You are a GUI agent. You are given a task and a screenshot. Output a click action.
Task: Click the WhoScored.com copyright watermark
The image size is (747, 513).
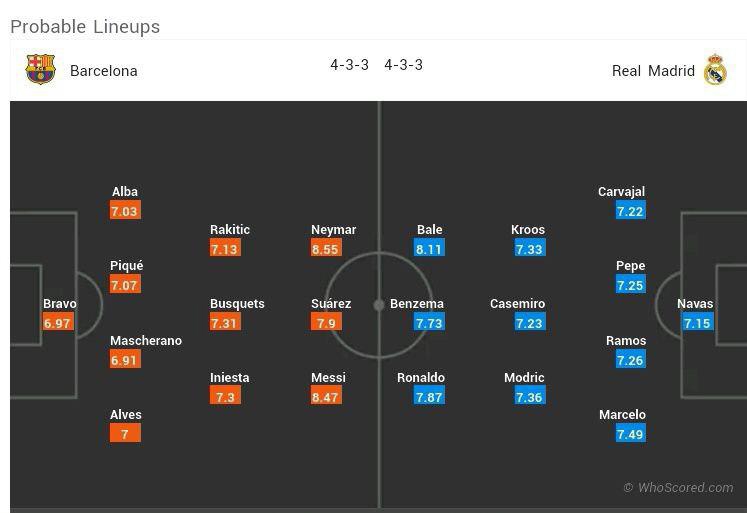[x=678, y=488]
